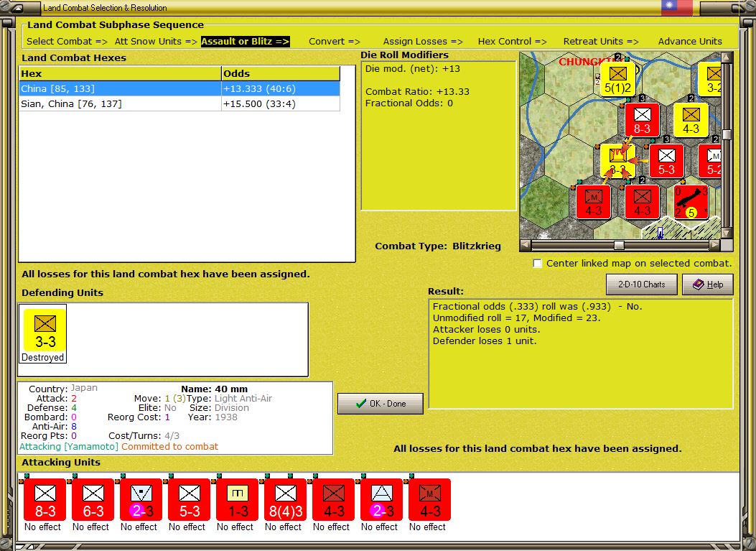756x551 pixels.
Task: Click Assign Losses subphase step
Action: 423,42
